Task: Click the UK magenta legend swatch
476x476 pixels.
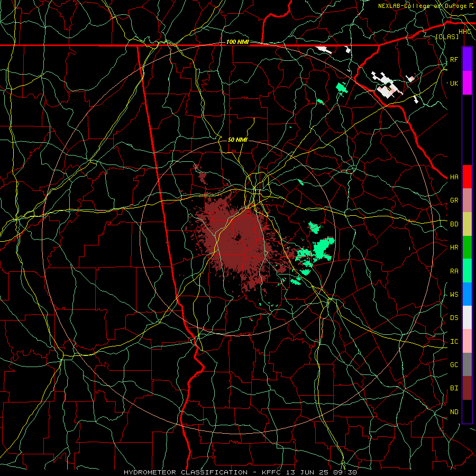Action: pos(467,83)
